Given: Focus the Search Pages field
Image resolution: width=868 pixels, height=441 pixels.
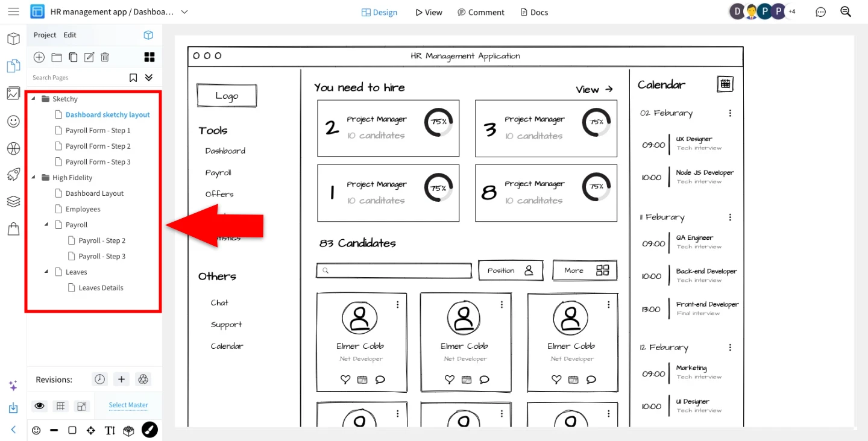Looking at the screenshot, I should tap(78, 78).
